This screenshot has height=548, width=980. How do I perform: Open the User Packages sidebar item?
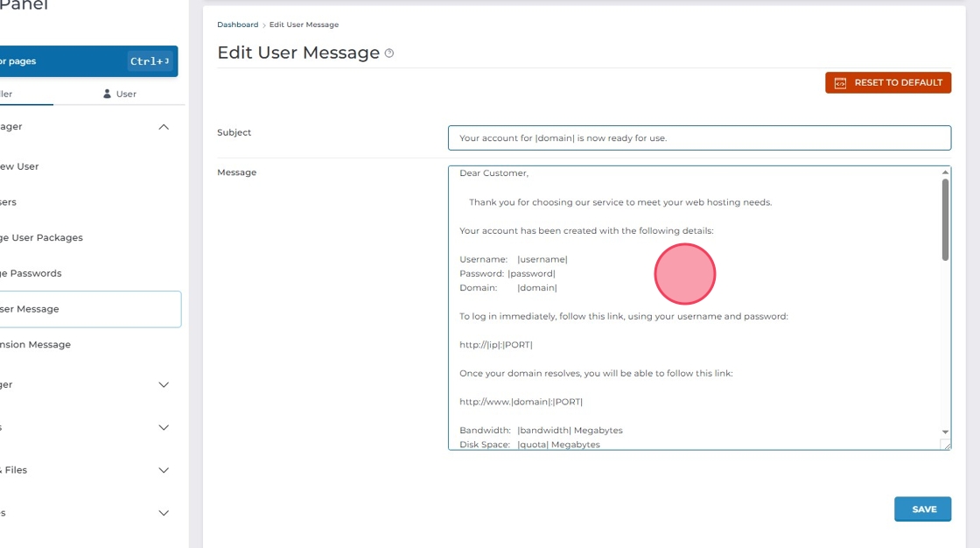(x=44, y=238)
